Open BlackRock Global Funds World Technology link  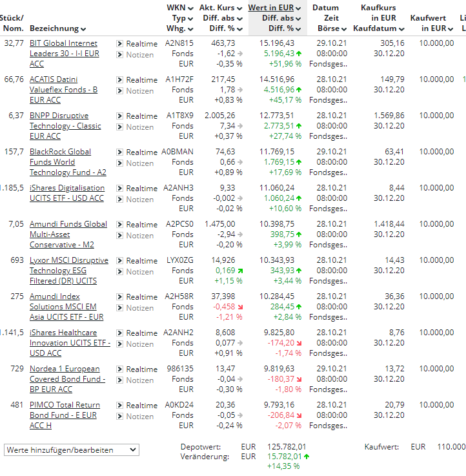coord(68,162)
